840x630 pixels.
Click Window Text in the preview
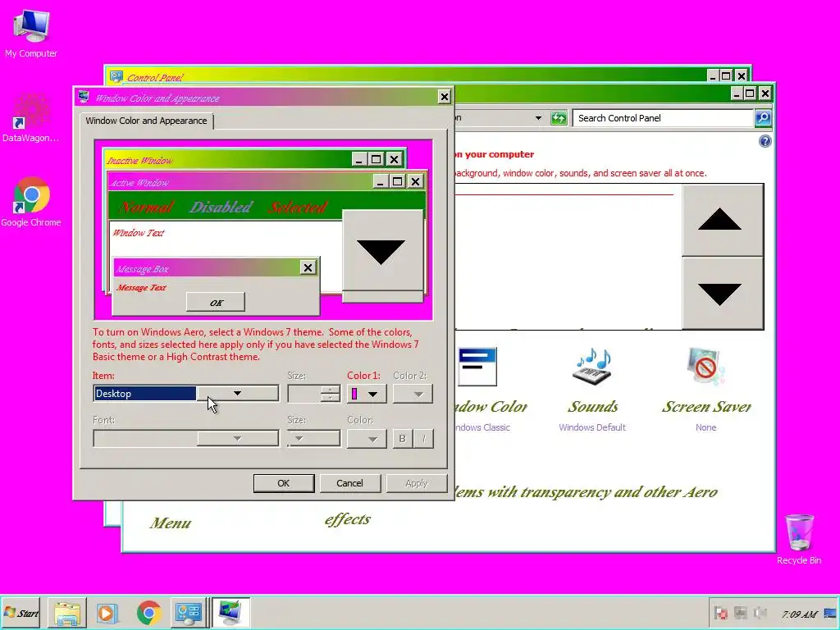138,232
